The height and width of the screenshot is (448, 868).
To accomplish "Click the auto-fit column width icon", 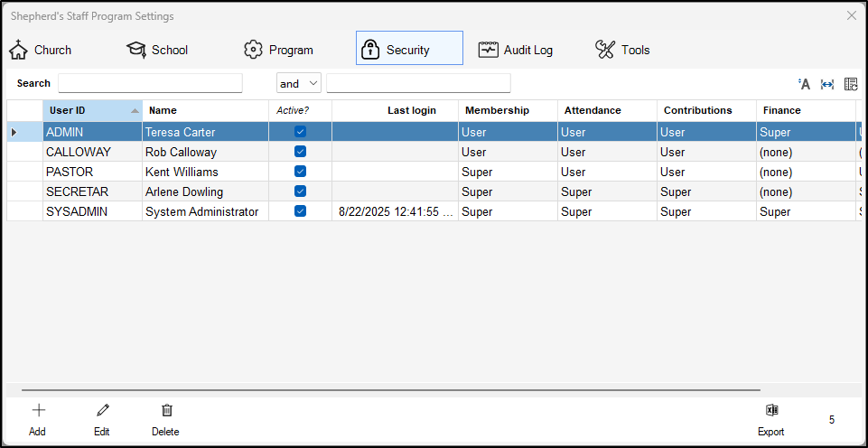I will tap(827, 84).
